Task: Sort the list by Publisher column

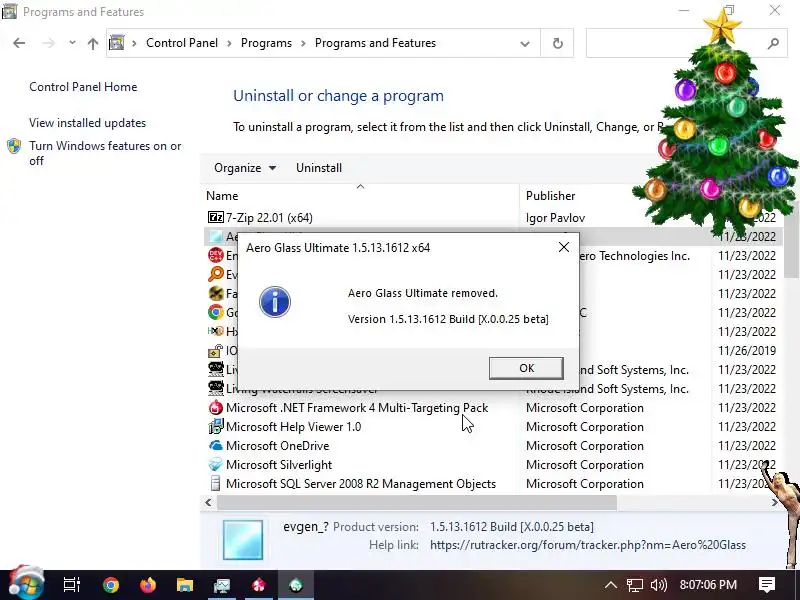Action: tap(551, 196)
